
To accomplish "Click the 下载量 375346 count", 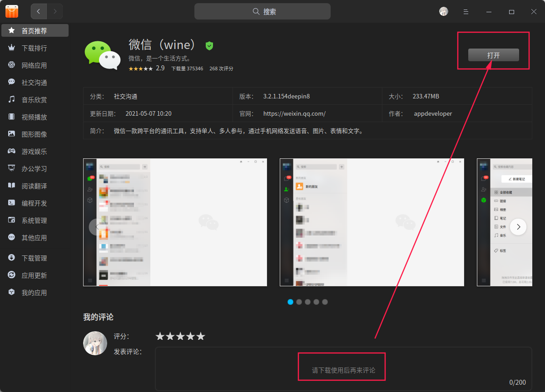I will tap(187, 69).
